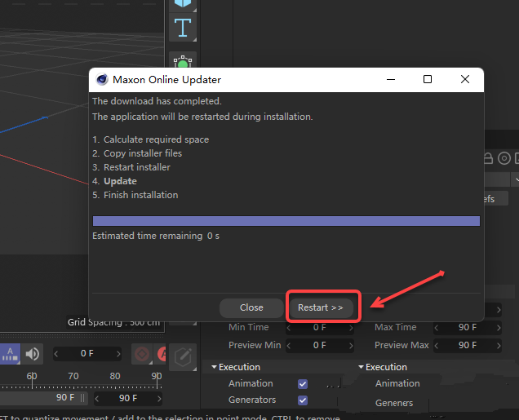Click the "Preview Min" label

pyautogui.click(x=255, y=345)
